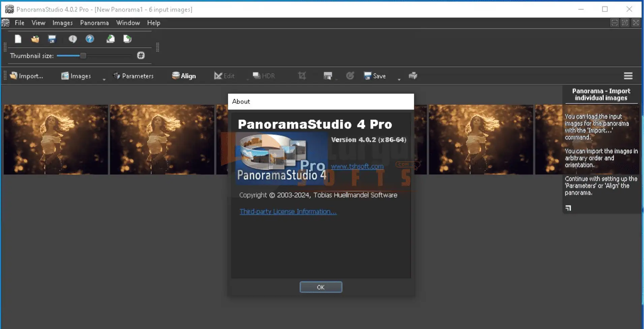Screen dimensions: 644x329
Task: Open the Panorama menu
Action: click(94, 23)
